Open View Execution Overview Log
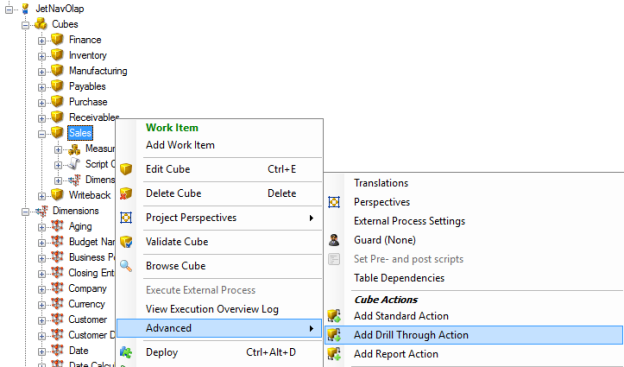 coord(212,309)
